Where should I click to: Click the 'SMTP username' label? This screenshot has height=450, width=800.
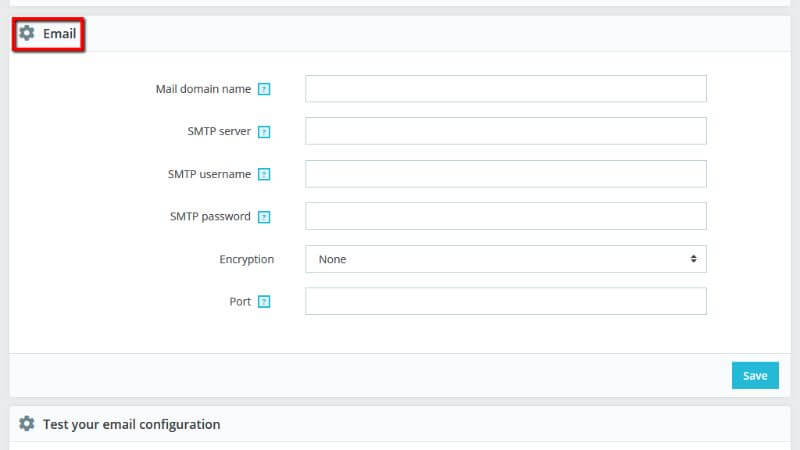(209, 174)
